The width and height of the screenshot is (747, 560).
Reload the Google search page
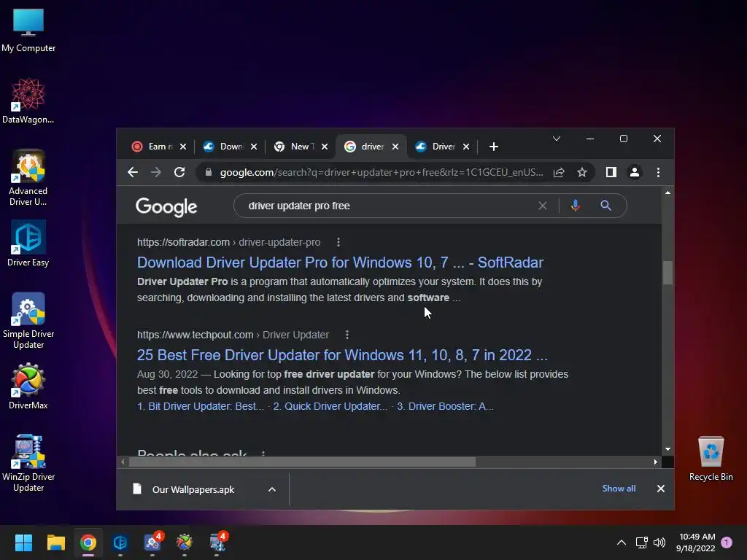179,172
